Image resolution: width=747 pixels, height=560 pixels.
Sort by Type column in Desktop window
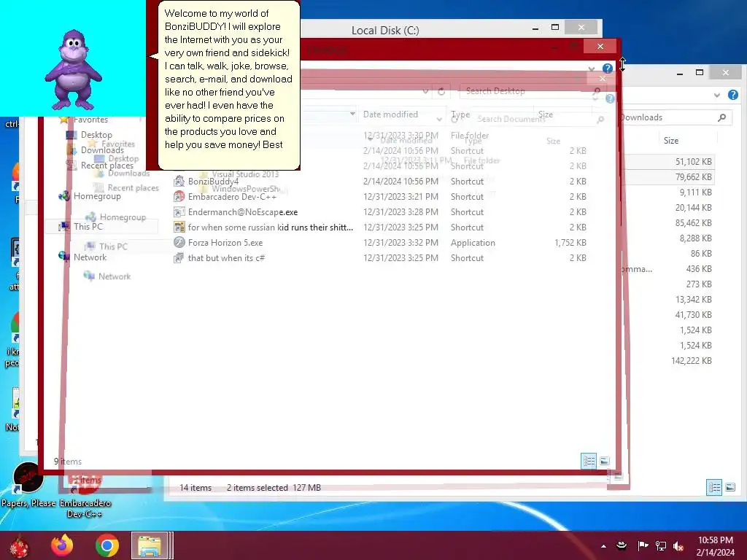(x=460, y=114)
